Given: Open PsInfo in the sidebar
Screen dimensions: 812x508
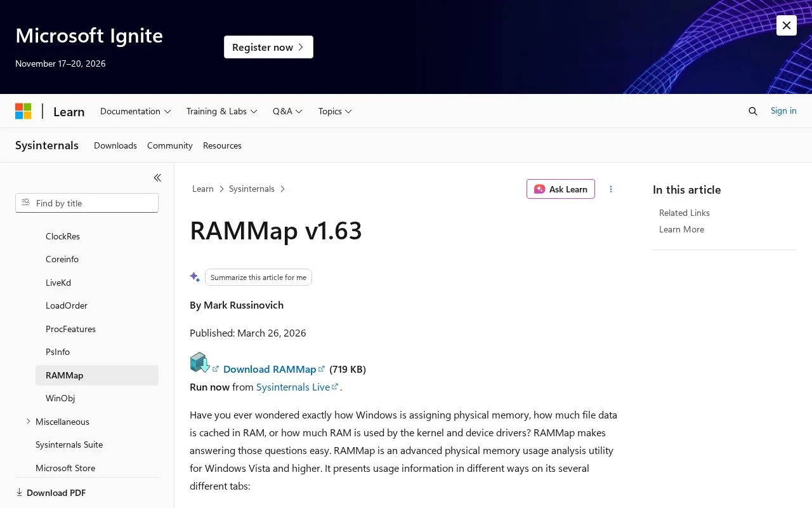Looking at the screenshot, I should [x=58, y=352].
